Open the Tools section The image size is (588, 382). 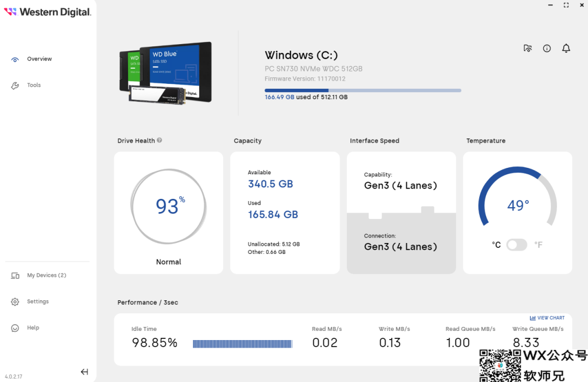(x=34, y=85)
